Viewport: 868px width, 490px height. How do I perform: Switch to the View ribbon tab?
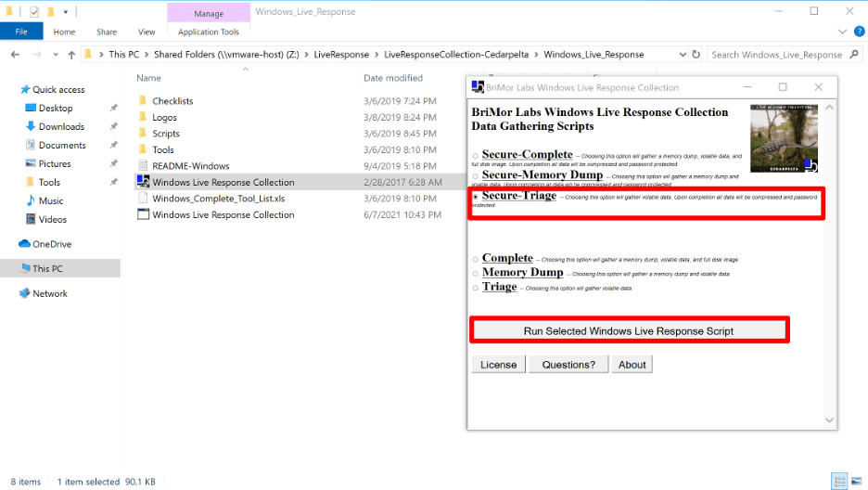click(147, 32)
